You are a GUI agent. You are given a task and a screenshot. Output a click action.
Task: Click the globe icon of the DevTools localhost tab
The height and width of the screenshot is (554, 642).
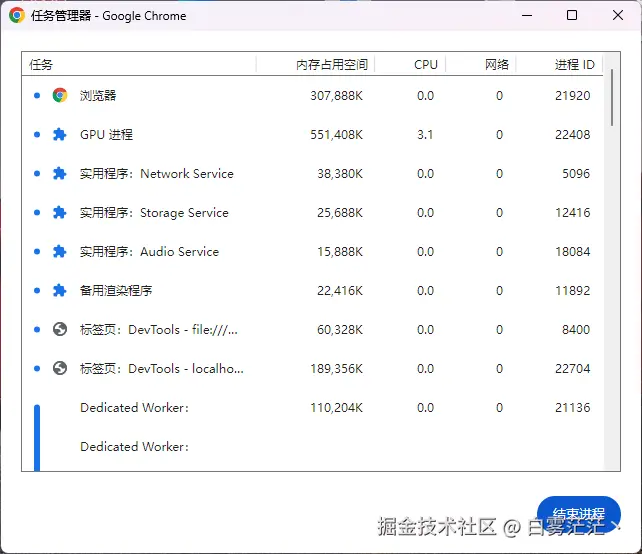(60, 369)
